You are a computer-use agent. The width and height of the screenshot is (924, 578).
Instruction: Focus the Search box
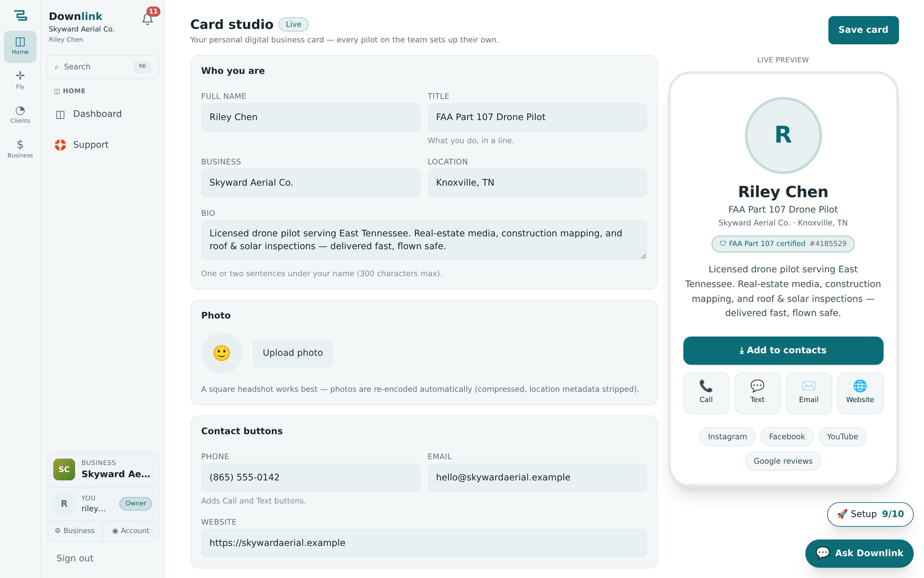[102, 67]
